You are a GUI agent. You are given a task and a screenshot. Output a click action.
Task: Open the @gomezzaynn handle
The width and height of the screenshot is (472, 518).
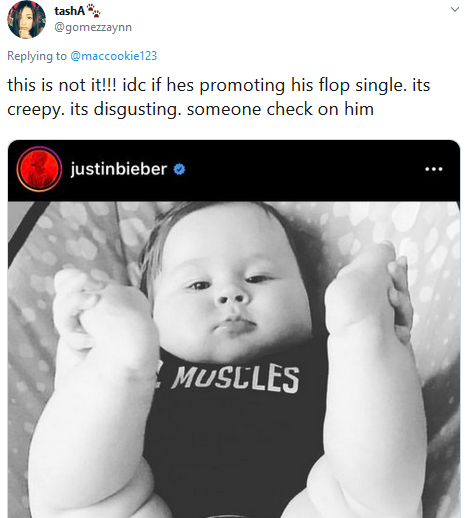coord(93,27)
